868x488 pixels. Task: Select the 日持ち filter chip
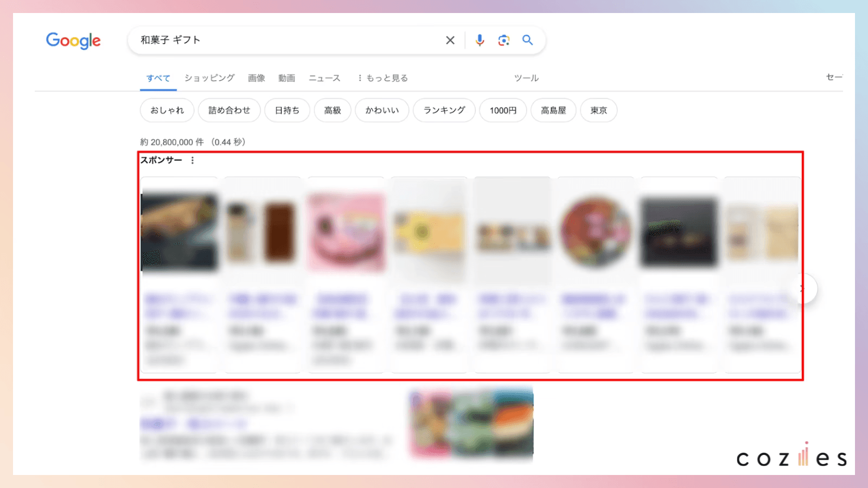click(x=287, y=110)
